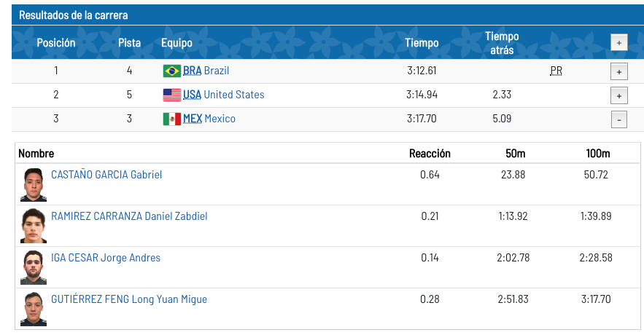Click the Tiempo column header

point(422,43)
